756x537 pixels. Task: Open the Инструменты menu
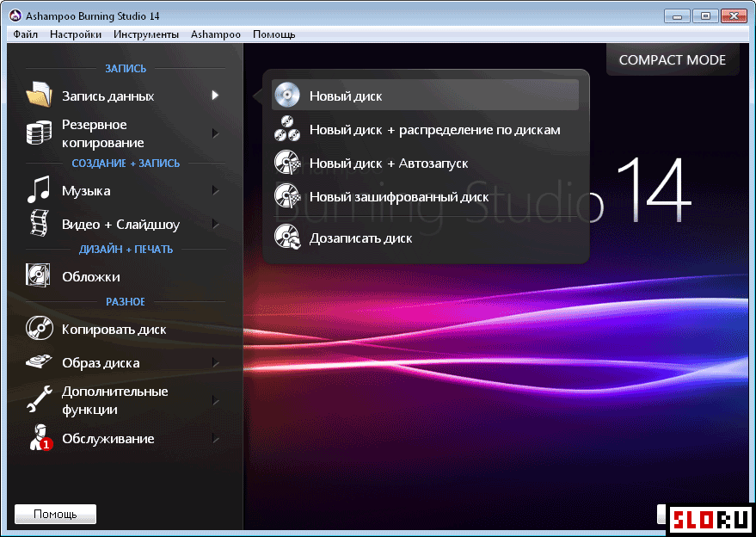(146, 34)
